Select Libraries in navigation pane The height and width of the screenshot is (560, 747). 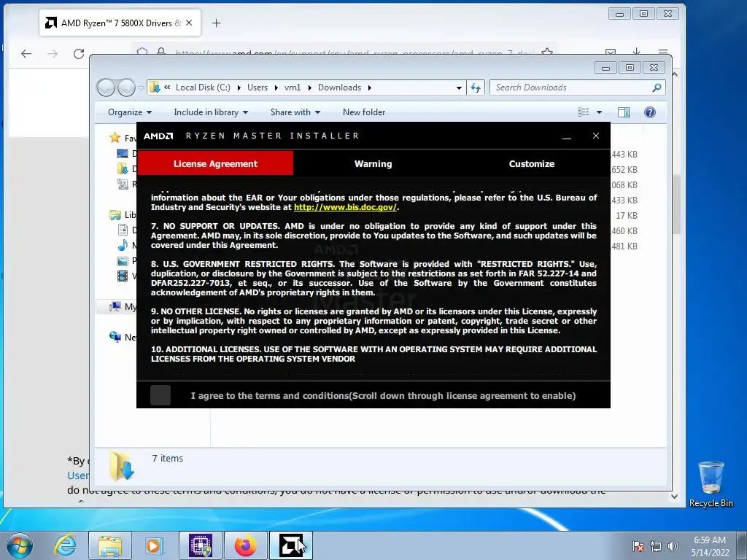115,215
